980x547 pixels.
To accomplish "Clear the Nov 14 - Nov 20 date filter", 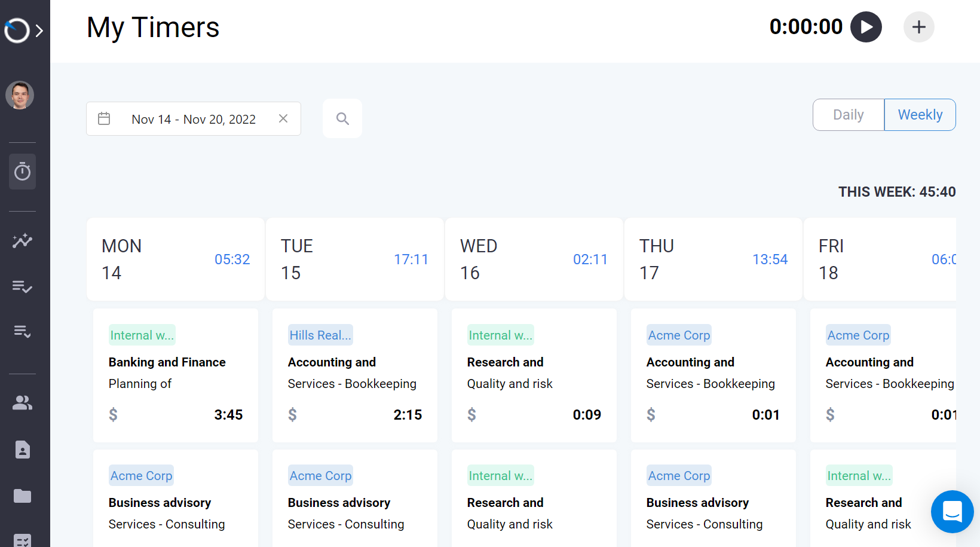I will tap(283, 118).
